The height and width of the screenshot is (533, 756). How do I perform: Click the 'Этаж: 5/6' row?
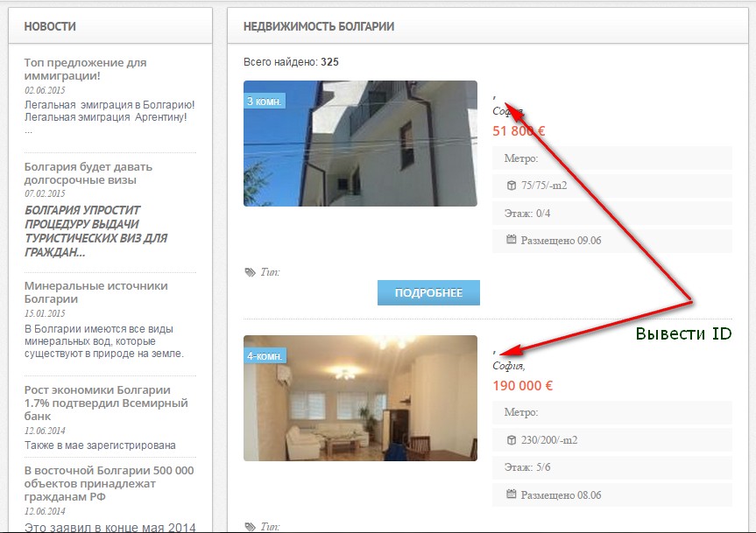(x=612, y=467)
